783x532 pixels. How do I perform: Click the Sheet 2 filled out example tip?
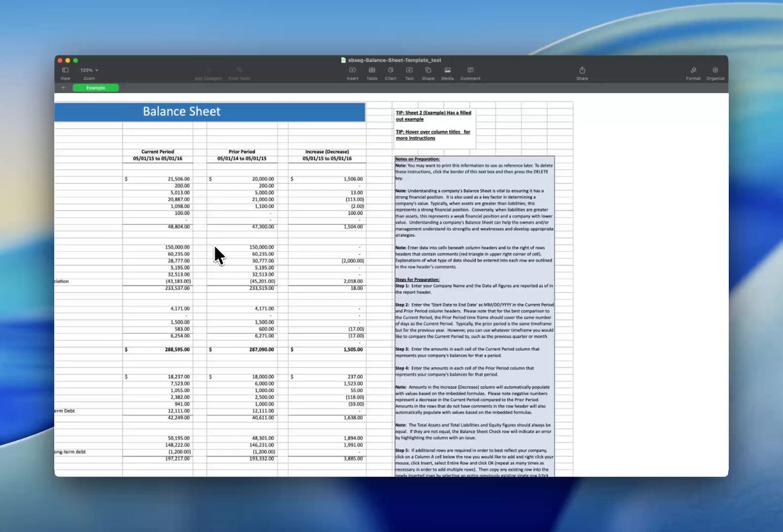coord(433,116)
